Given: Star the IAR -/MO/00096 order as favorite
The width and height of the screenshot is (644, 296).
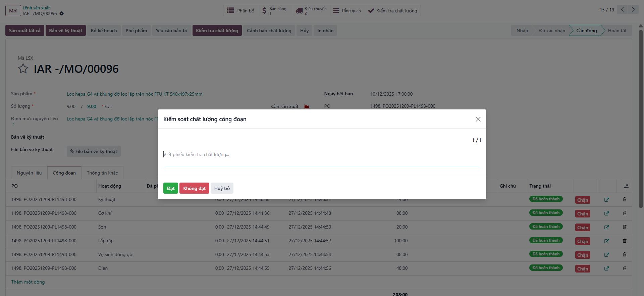Looking at the screenshot, I should coord(23,69).
